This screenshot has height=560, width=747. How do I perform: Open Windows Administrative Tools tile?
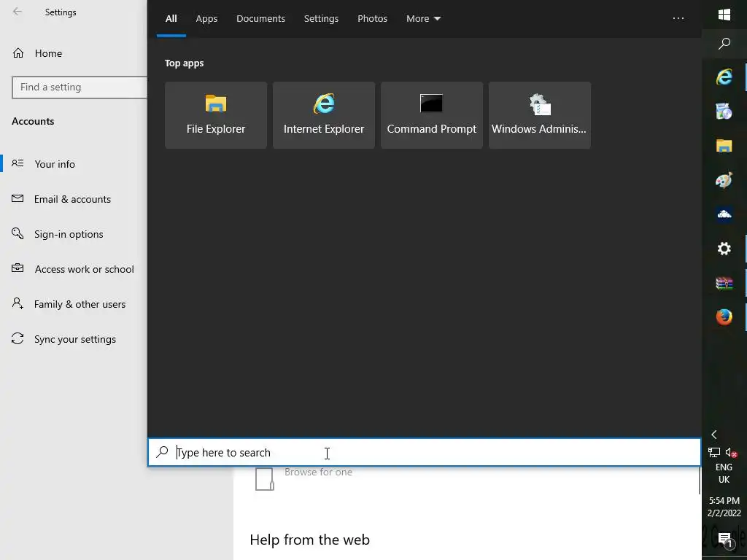540,115
